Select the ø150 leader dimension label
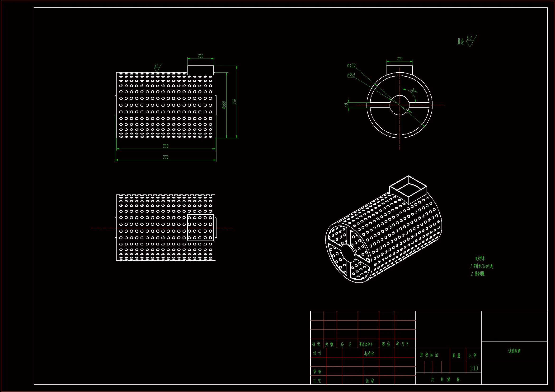The image size is (555, 392). click(351, 75)
